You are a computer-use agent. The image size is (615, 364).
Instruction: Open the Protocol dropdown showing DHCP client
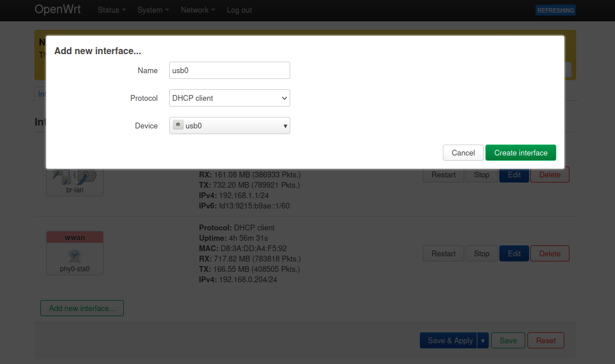point(229,98)
